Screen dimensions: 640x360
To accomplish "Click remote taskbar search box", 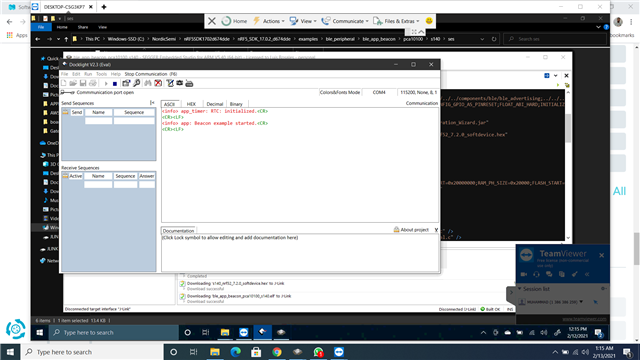I will 114,333.
